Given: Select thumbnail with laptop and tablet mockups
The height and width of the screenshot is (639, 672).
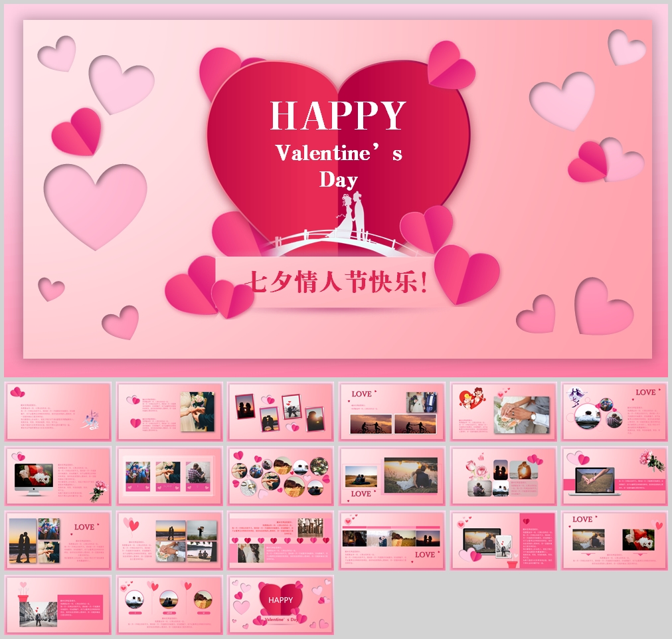Looking at the screenshot, I should point(503,540).
